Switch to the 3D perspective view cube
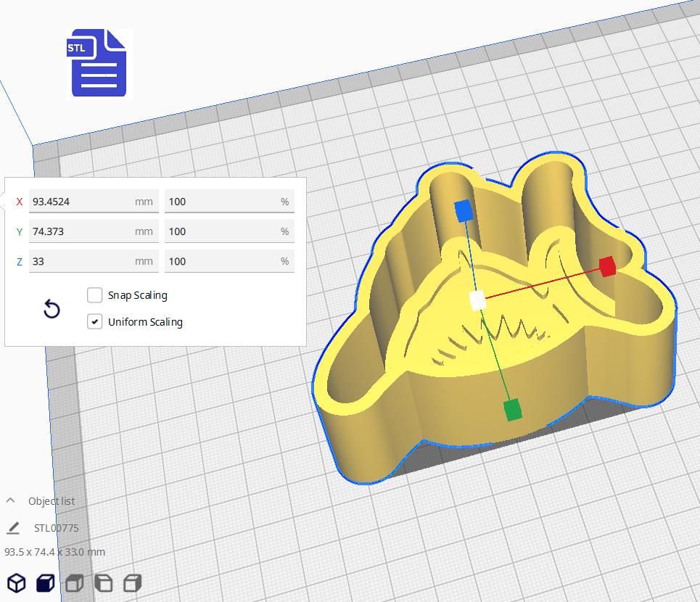The height and width of the screenshot is (602, 700). click(17, 583)
